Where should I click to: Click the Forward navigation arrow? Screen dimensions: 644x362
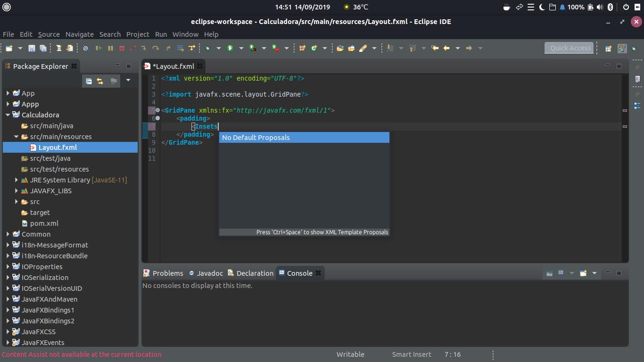pos(469,48)
